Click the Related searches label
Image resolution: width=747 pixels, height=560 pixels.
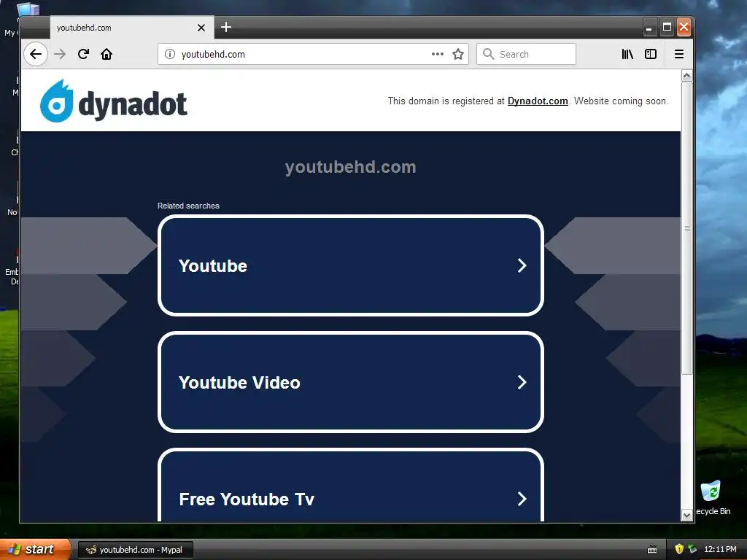(188, 206)
